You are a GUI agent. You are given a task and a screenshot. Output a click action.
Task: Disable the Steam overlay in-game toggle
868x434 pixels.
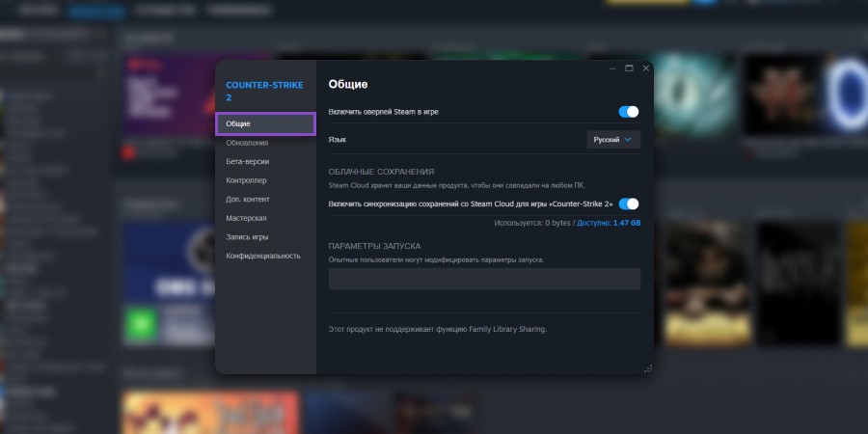(628, 112)
